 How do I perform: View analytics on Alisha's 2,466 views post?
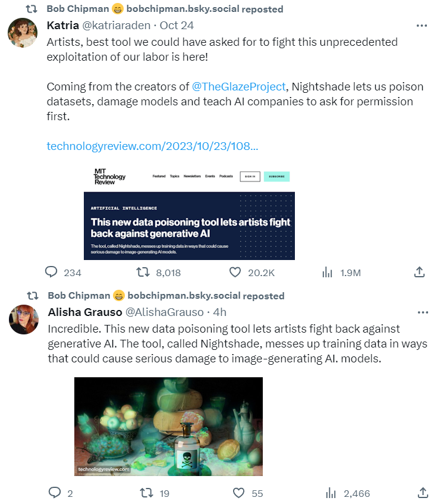(x=331, y=493)
